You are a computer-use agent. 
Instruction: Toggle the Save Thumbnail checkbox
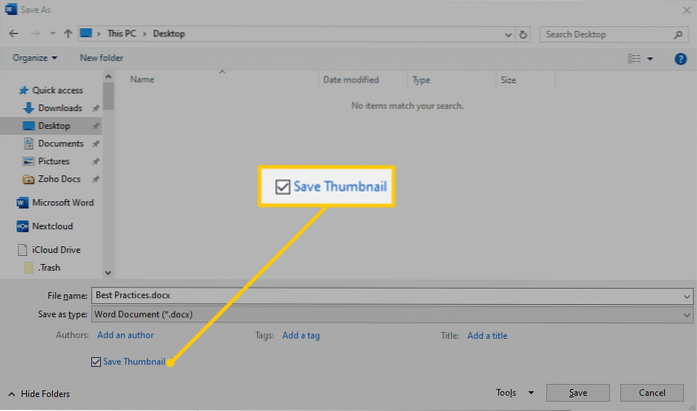(x=96, y=362)
